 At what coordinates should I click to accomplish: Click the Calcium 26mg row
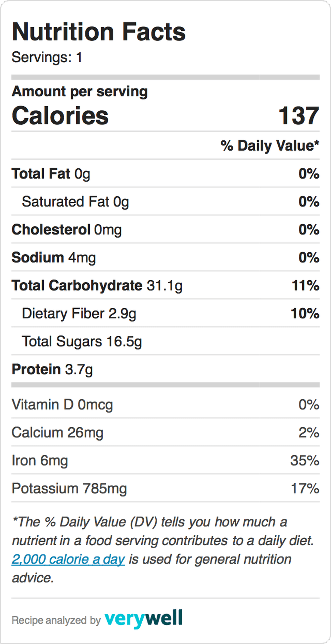(165, 432)
